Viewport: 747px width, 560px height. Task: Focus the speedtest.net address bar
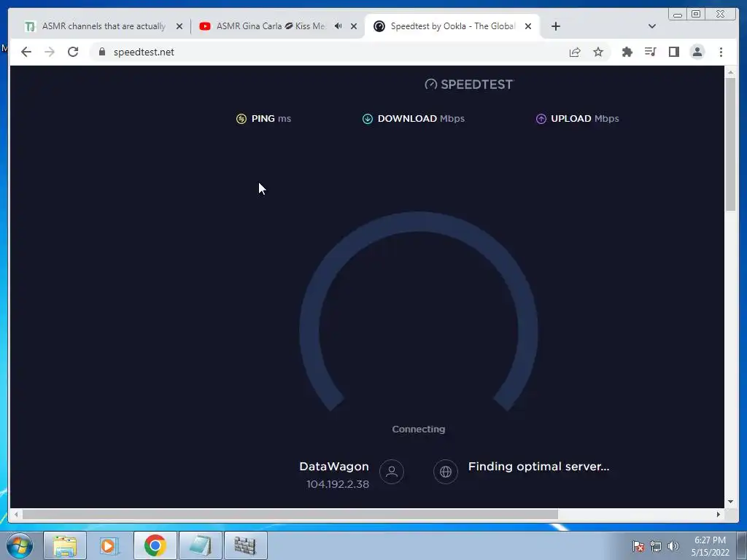tap(329, 52)
